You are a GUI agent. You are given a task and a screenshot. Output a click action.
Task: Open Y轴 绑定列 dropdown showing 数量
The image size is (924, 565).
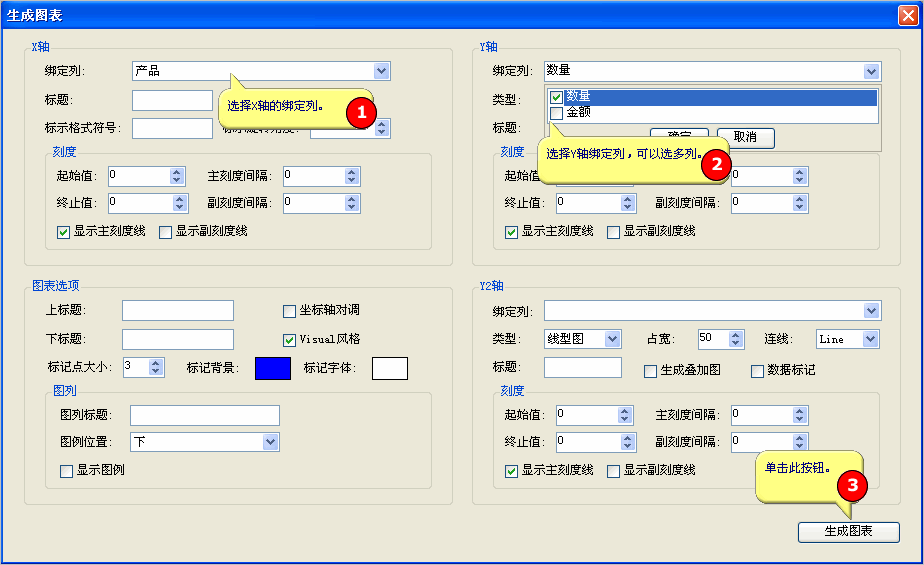(x=871, y=71)
